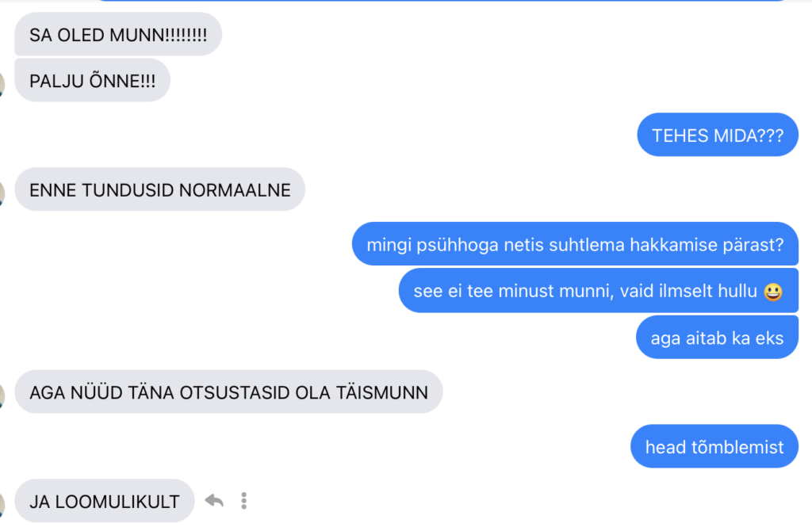Screen dimensions: 812x531
Task: Click the blue TEHES MIDA??? message
Action: coord(718,135)
